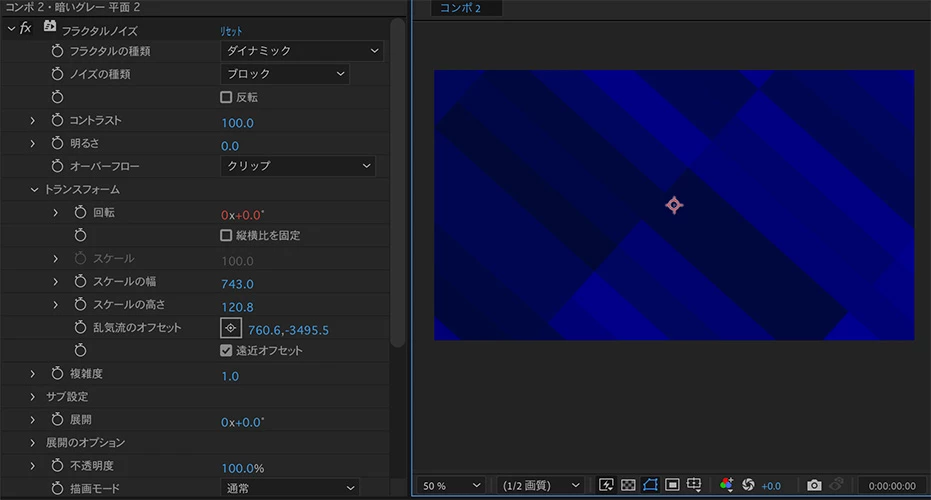Toggle stopwatch beside 縦横比を固定
931x500 pixels.
(80, 235)
